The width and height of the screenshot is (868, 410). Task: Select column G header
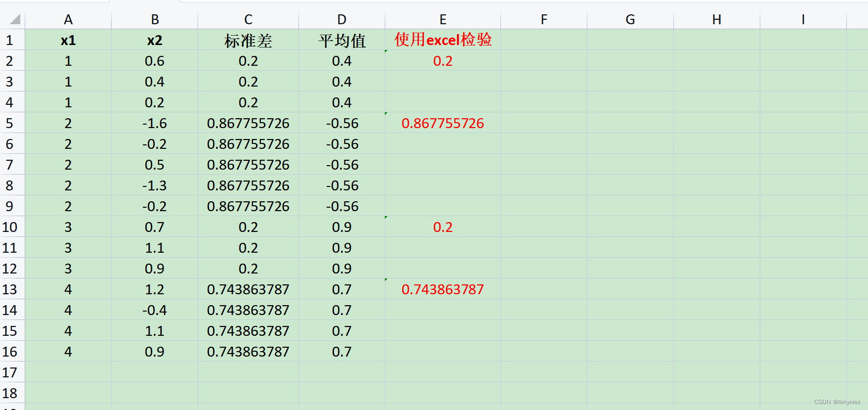(x=630, y=19)
